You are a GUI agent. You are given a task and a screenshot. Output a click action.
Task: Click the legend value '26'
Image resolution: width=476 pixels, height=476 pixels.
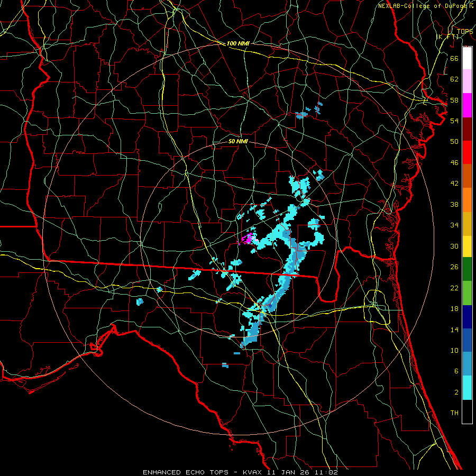point(454,267)
